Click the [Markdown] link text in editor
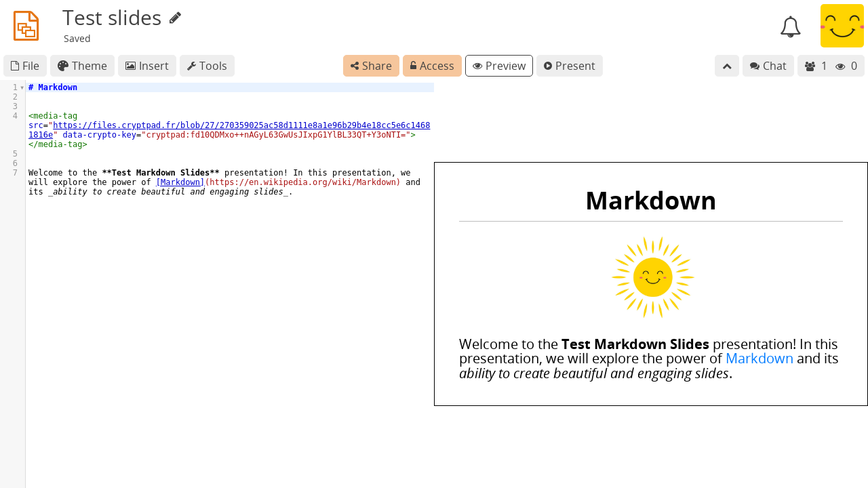Viewport: 868px width, 488px height. 180,182
